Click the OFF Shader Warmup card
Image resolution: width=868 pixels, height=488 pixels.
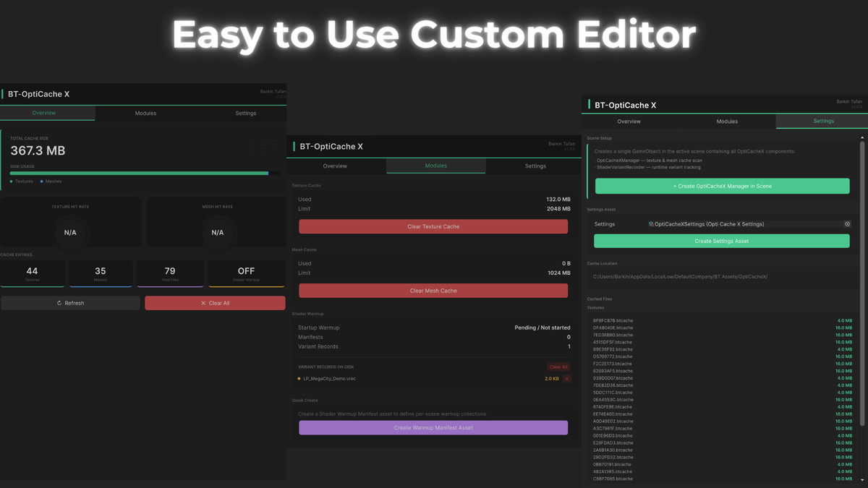[x=246, y=273]
